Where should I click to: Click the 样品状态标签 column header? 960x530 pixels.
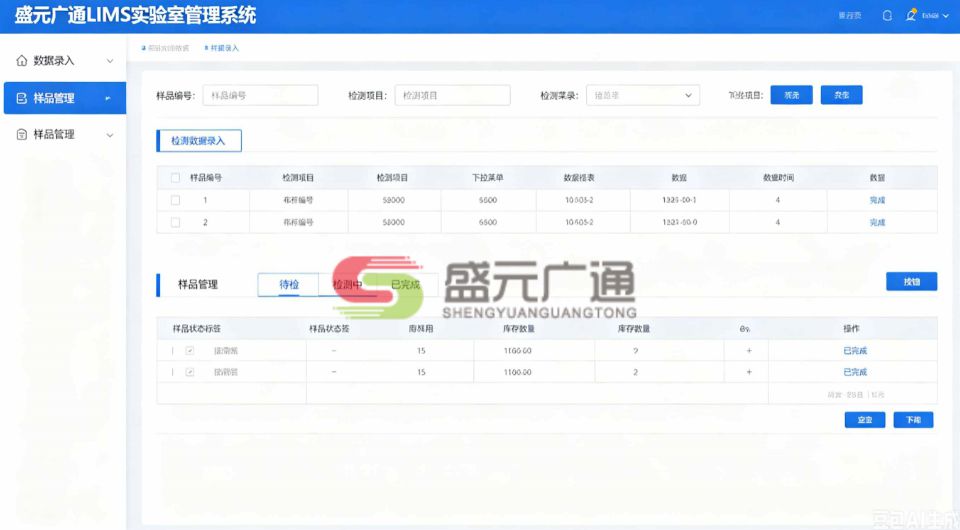[197, 329]
